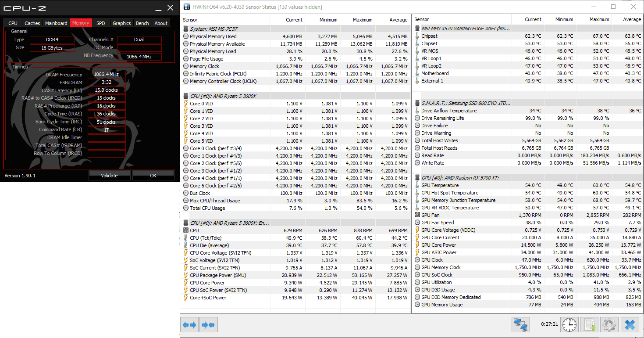Viewport: 644px width, 338px height.
Task: Select the Max CPU/Thread Usage row
Action: 295,201
